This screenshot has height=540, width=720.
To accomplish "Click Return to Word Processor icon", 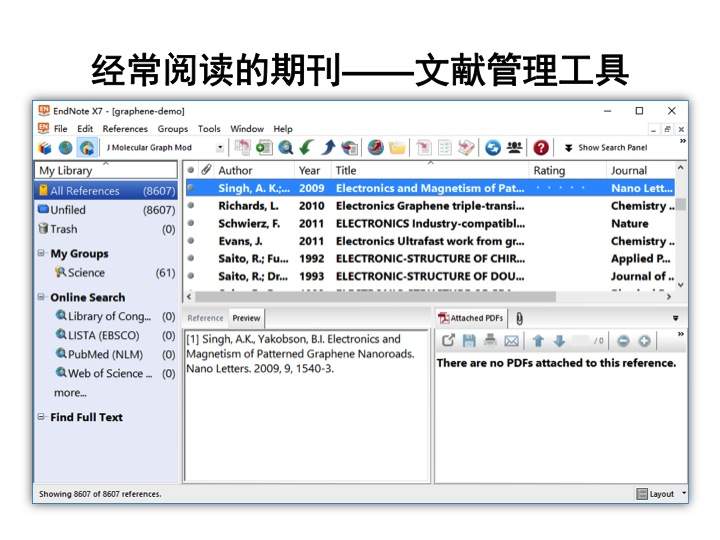I will coord(466,147).
